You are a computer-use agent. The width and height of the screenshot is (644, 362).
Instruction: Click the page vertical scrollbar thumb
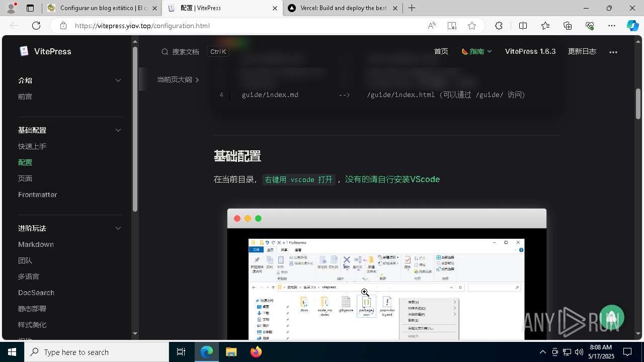[638, 104]
